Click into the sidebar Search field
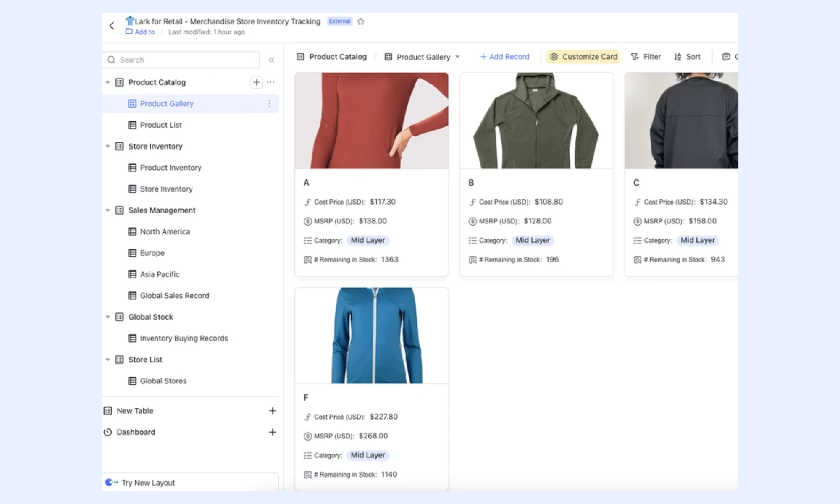The height and width of the screenshot is (504, 840). [x=181, y=60]
